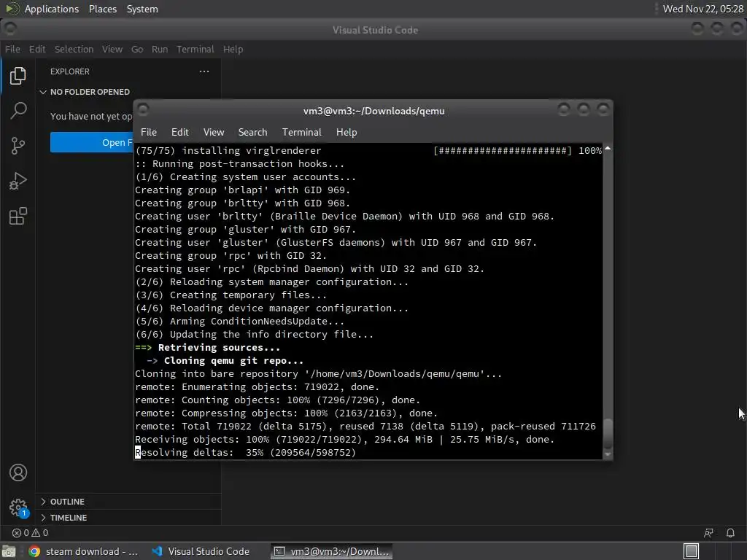The width and height of the screenshot is (747, 560).
Task: Click the terminal scrollbar down arrow
Action: [x=608, y=454]
